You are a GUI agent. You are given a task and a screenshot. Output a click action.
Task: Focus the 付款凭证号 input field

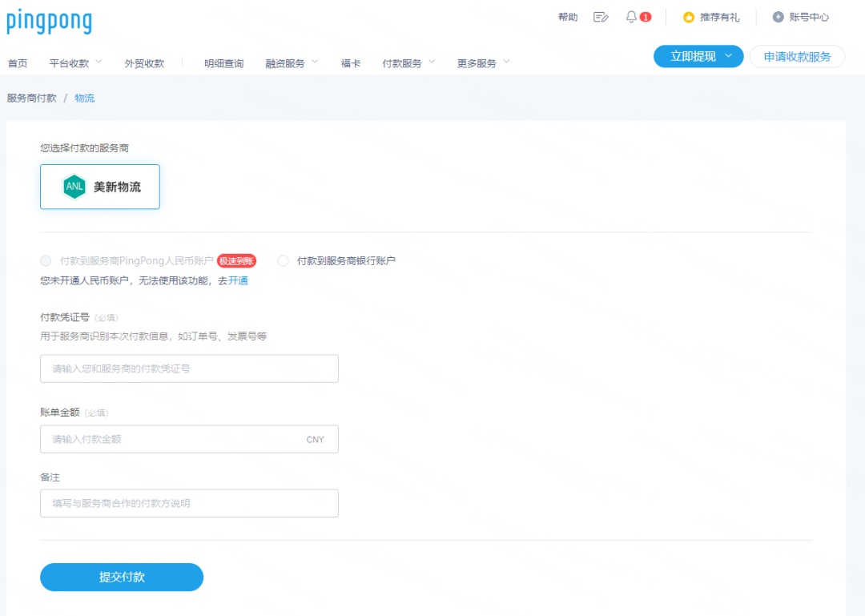coord(189,368)
